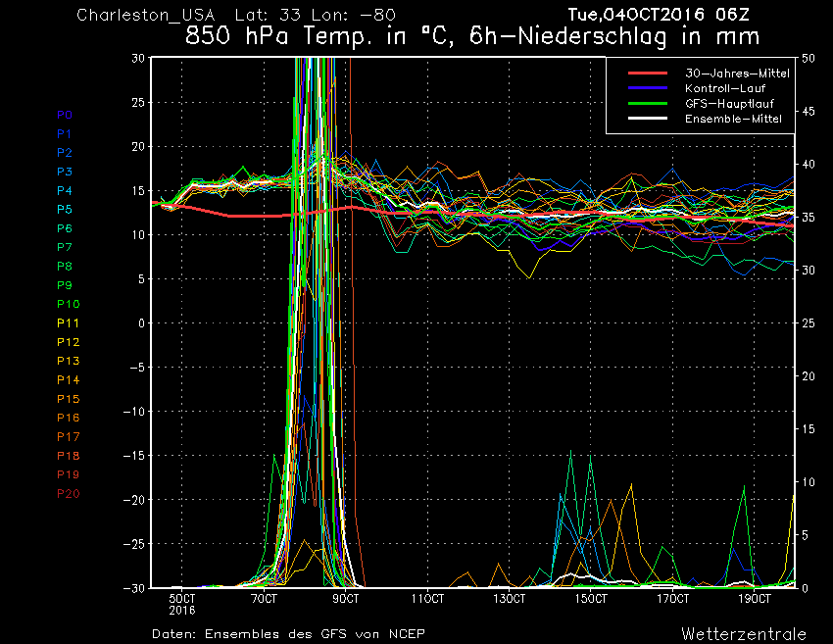Click the P17 orange member label
The width and height of the screenshot is (833, 644).
point(69,437)
